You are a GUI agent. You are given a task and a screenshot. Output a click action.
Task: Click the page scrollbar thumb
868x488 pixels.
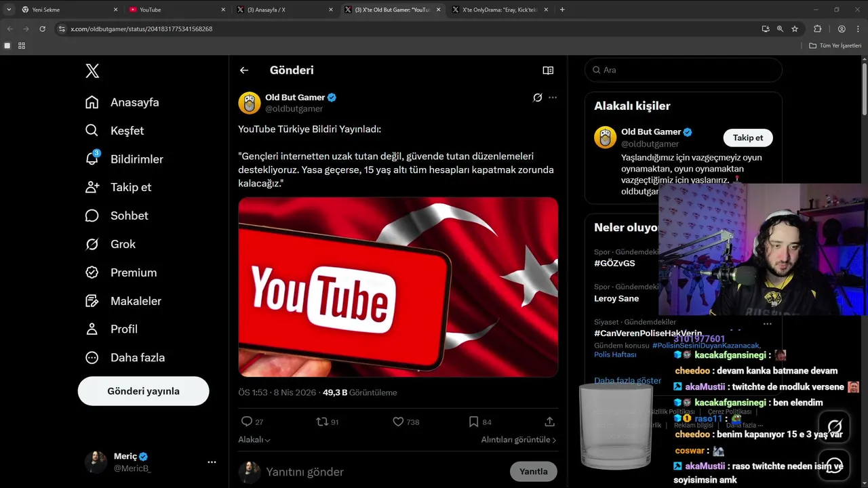[865, 90]
